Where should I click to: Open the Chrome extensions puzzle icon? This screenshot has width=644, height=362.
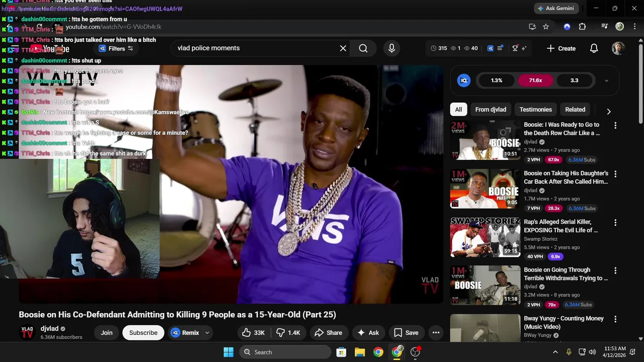582,27
